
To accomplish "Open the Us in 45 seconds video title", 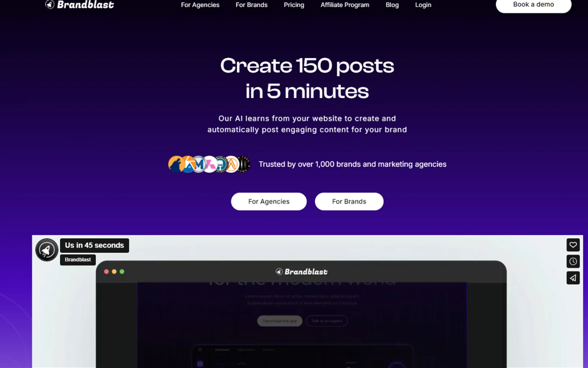I will pyautogui.click(x=94, y=245).
